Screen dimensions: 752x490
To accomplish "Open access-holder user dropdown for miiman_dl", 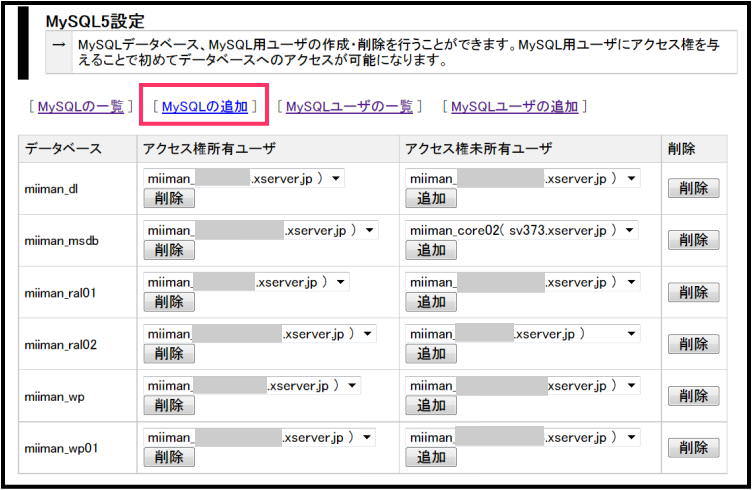I will tap(244, 178).
